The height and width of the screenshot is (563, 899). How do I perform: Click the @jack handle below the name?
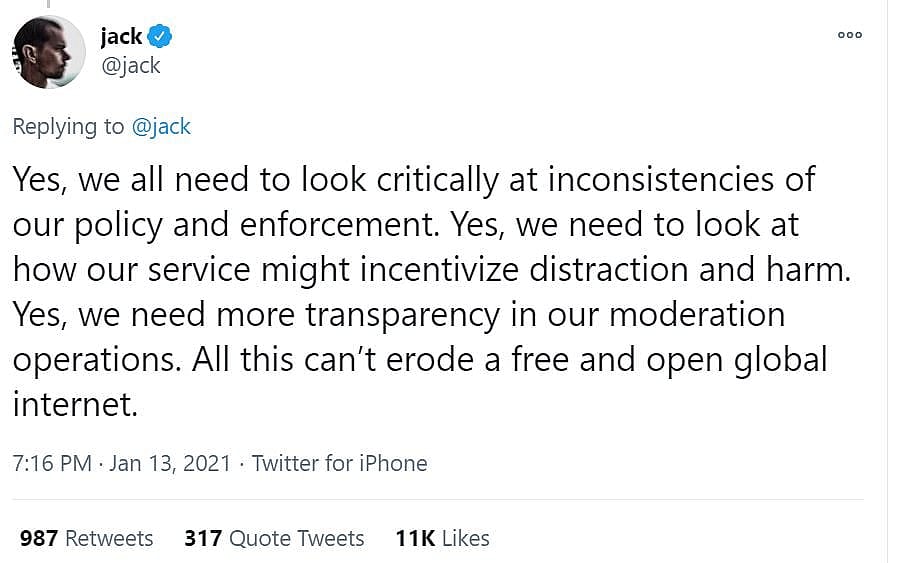point(130,66)
